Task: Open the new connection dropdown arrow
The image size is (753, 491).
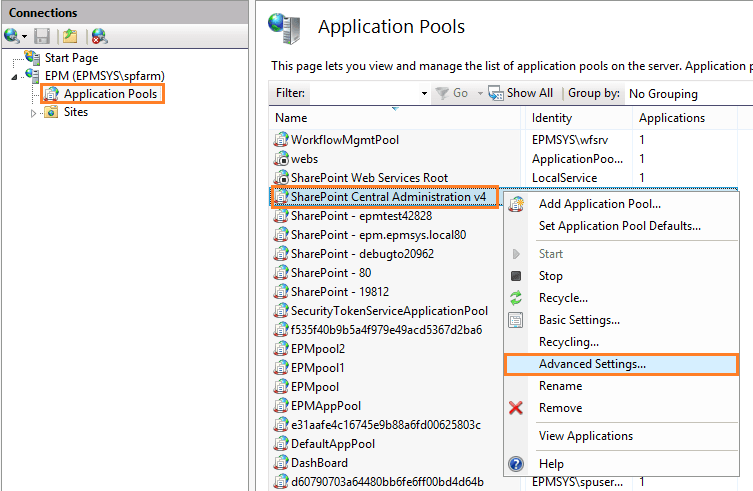Action: point(24,37)
